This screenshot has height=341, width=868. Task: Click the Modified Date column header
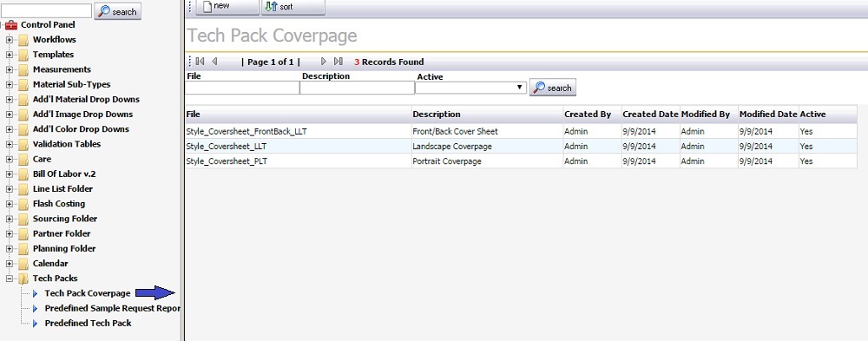pos(768,115)
